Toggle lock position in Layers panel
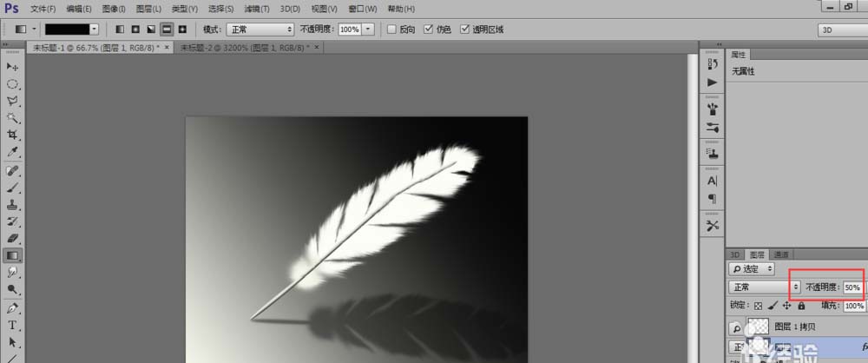 [786, 306]
